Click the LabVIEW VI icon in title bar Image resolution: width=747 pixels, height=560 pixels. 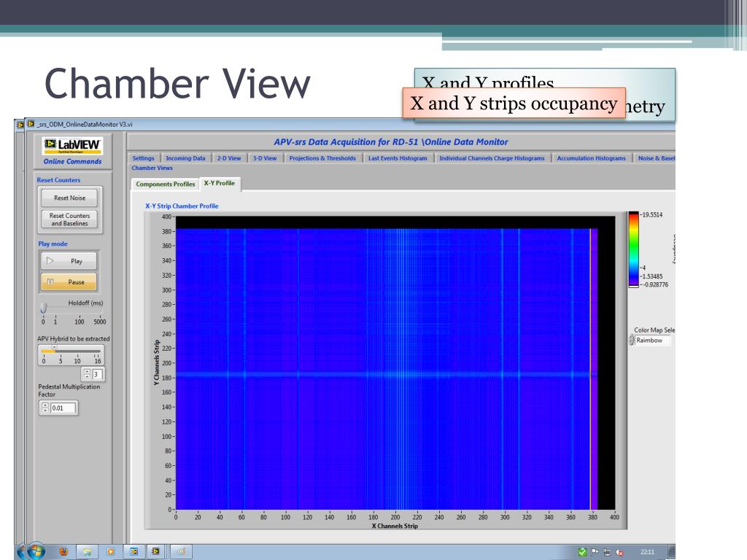point(31,124)
